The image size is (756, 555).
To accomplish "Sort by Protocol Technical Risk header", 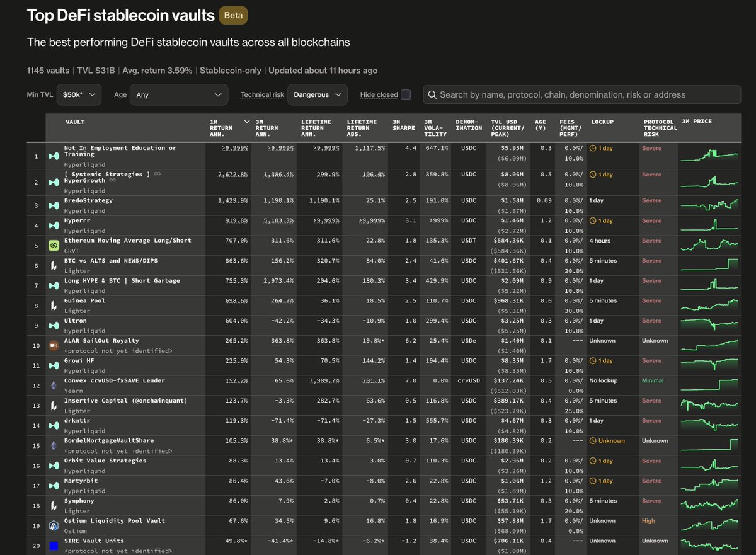I will (660, 128).
